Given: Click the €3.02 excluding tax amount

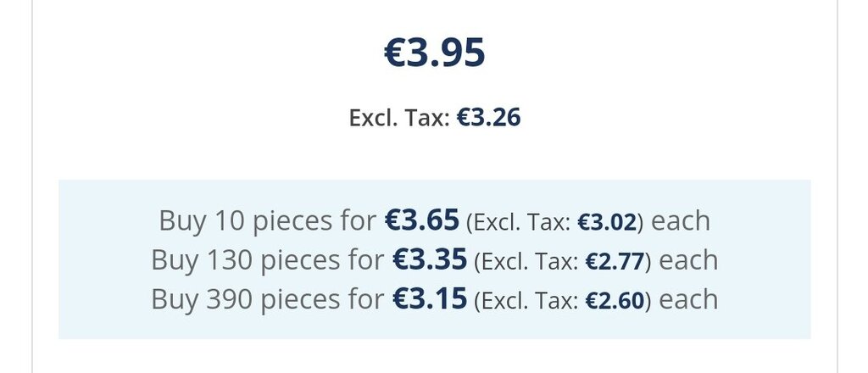Looking at the screenshot, I should 607,222.
